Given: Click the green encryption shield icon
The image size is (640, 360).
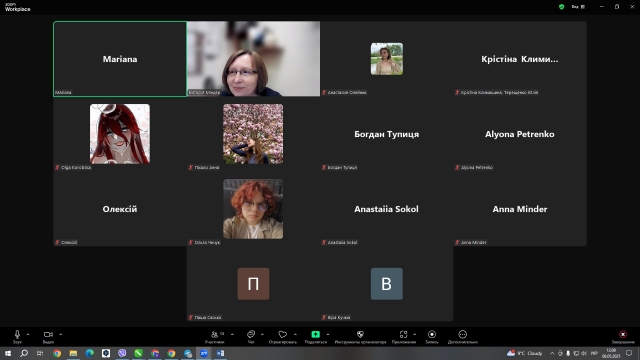Looking at the screenshot, I should pos(562,7).
